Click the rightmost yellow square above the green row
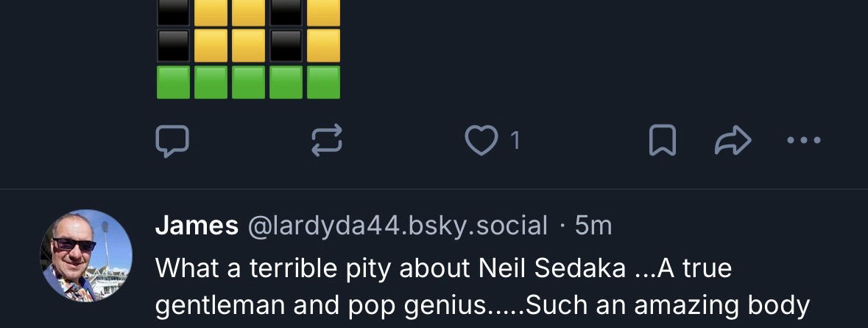Viewport: 868px width, 328px height. click(323, 46)
